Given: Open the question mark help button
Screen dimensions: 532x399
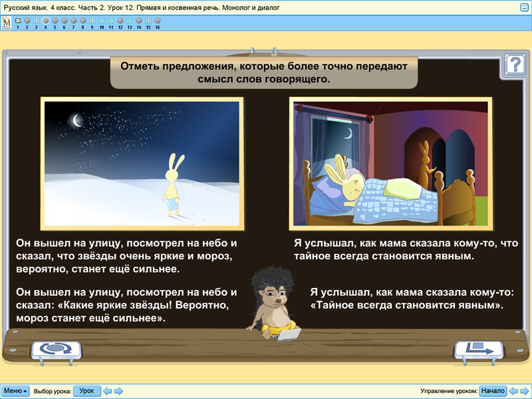Looking at the screenshot, I should [515, 65].
